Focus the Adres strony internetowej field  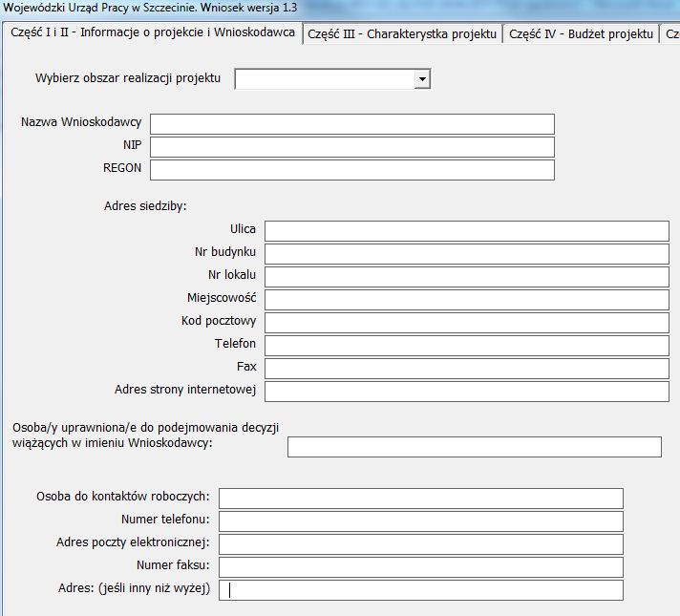click(467, 392)
